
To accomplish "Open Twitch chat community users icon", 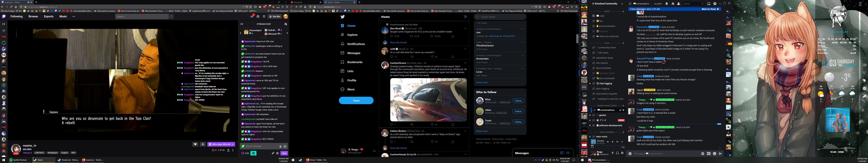I will coord(286,24).
